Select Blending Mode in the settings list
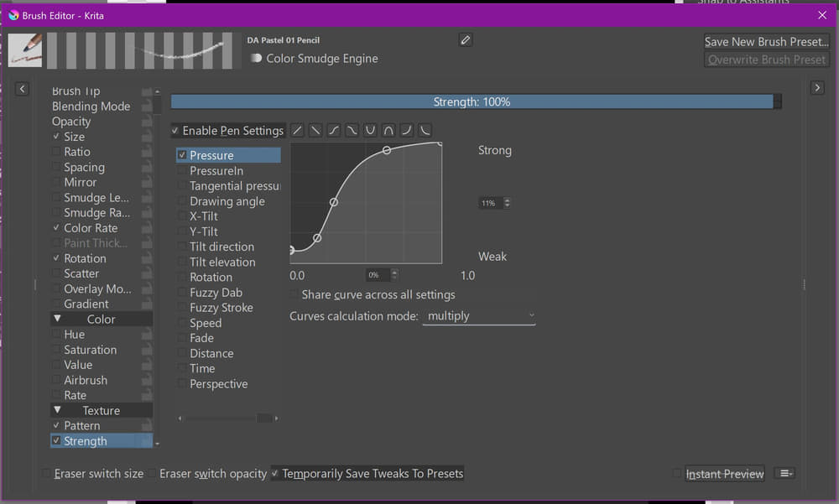Screen dimensions: 839x504 pos(91,107)
